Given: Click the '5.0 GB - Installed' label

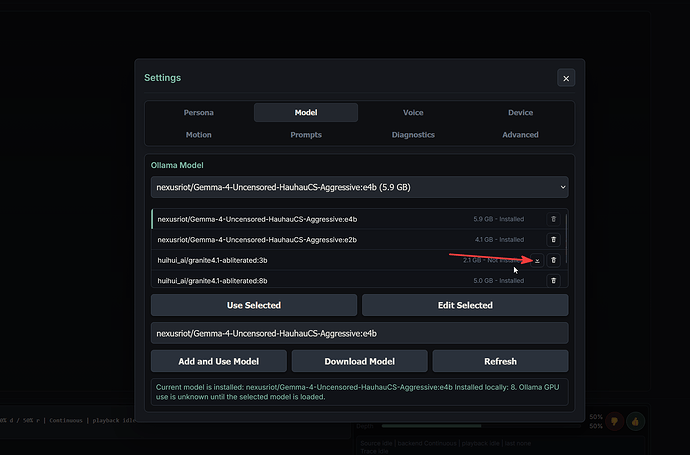Looking at the screenshot, I should tap(499, 281).
